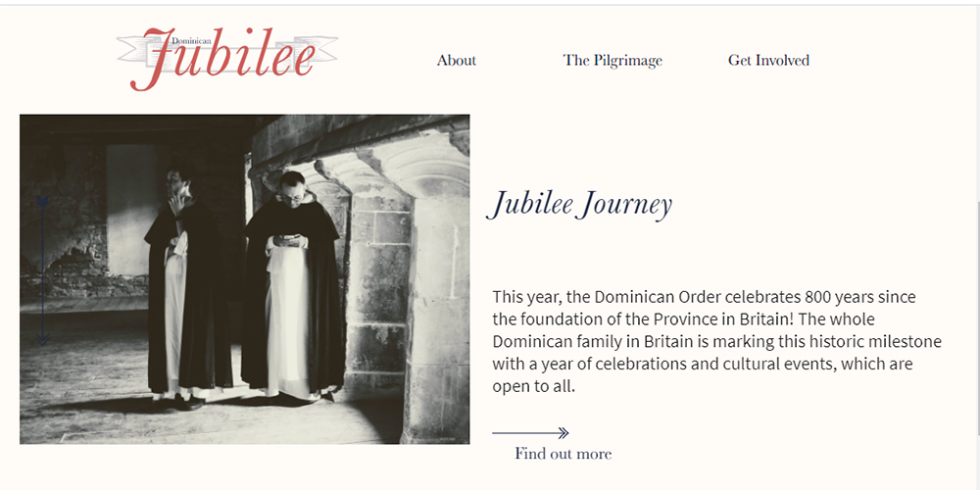Click the red Jubilee script logo
Screen dimensions: 980x490
[x=221, y=60]
